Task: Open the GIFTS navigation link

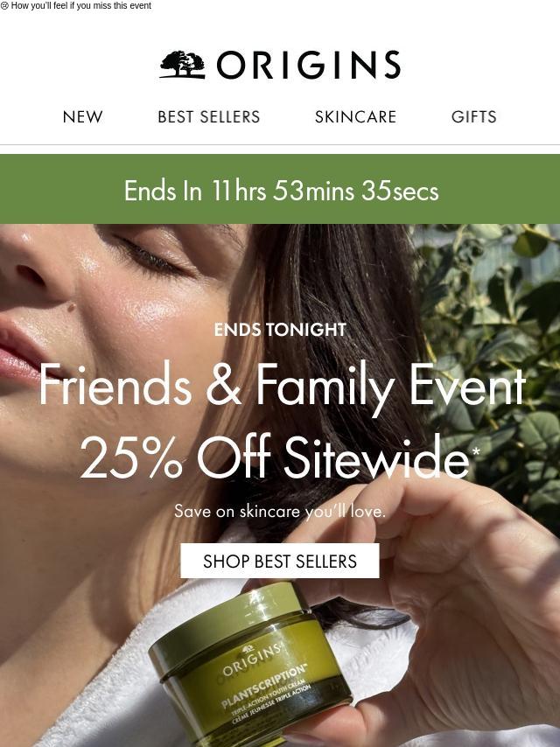Action: [x=473, y=116]
